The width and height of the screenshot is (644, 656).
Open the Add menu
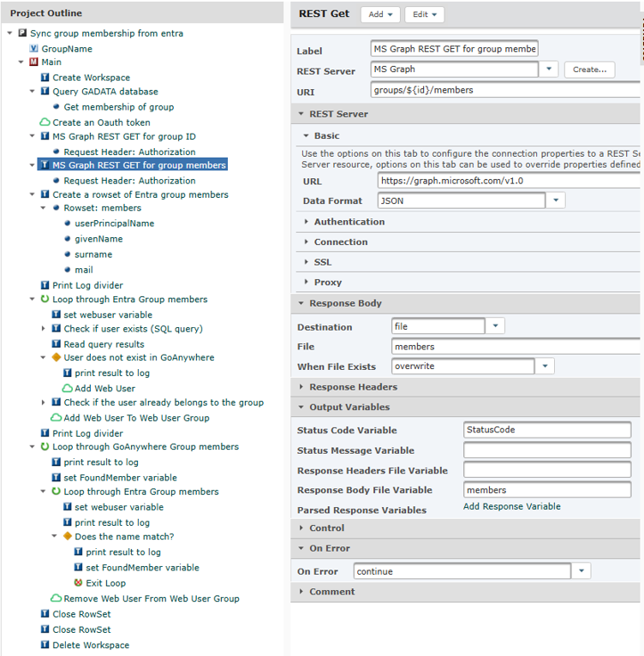tap(380, 15)
